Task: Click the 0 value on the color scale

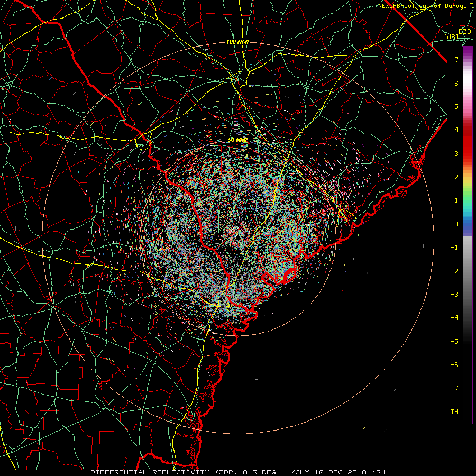Action: (456, 224)
